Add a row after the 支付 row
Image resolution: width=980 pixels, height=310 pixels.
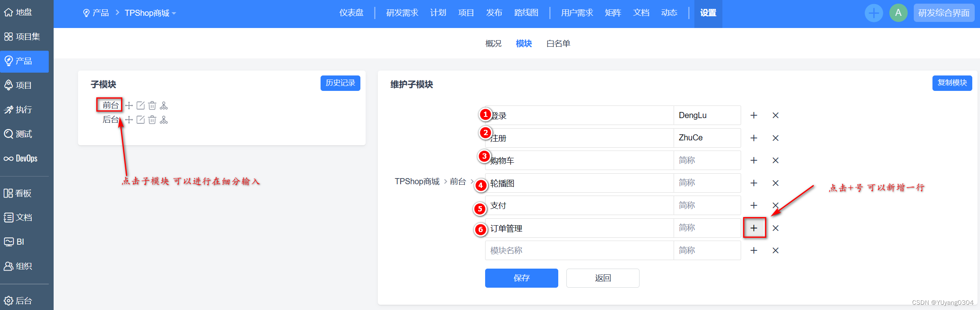tap(754, 205)
